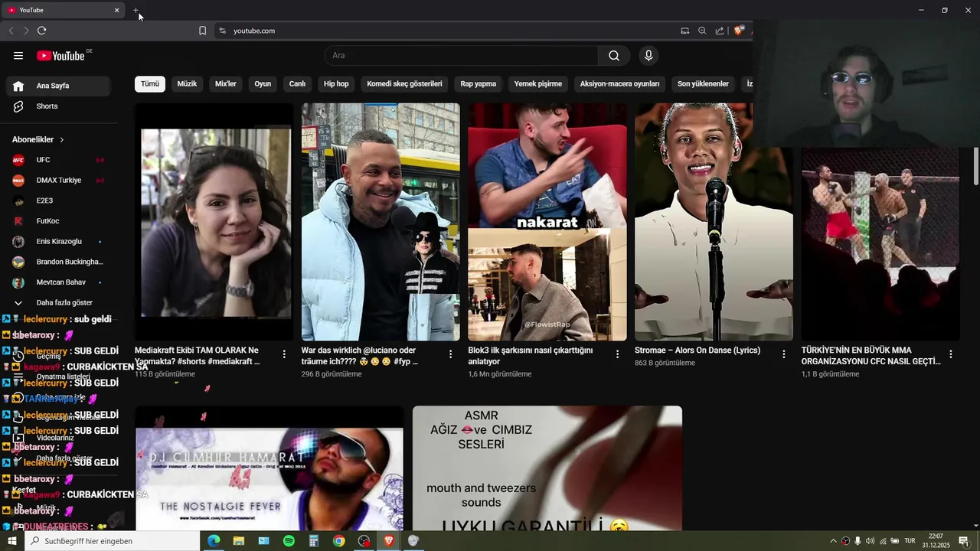The height and width of the screenshot is (551, 980).
Task: Select the Canlı filter chip
Action: [297, 83]
